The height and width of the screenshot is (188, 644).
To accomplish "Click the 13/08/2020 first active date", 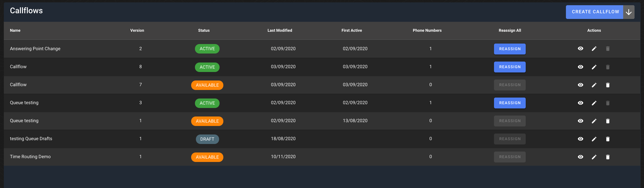I will tap(355, 121).
